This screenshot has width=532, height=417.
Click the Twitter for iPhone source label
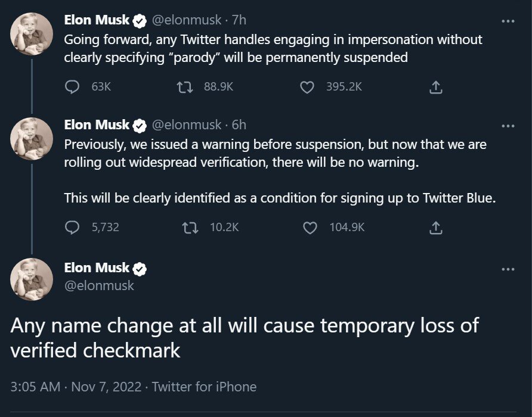coord(204,387)
